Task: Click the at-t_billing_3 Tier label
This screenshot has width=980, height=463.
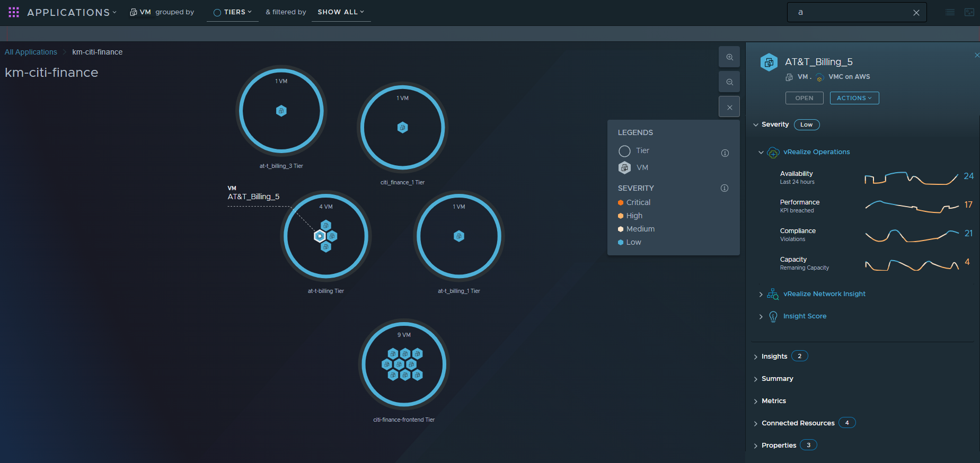Action: [281, 166]
